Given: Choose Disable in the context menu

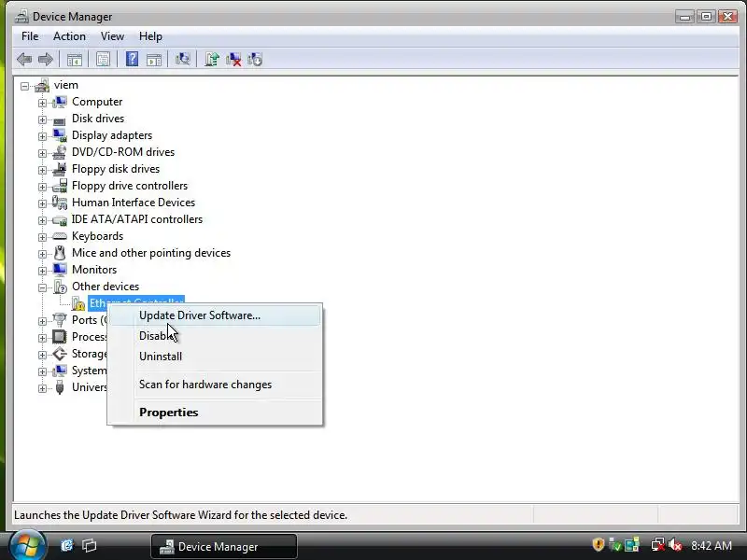Looking at the screenshot, I should coord(215,336).
